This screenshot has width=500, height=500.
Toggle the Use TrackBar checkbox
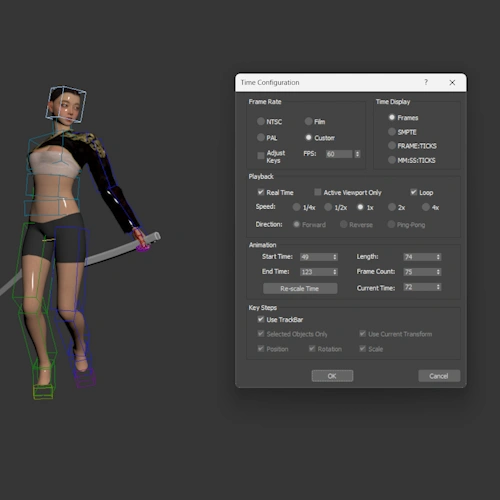coord(261,319)
